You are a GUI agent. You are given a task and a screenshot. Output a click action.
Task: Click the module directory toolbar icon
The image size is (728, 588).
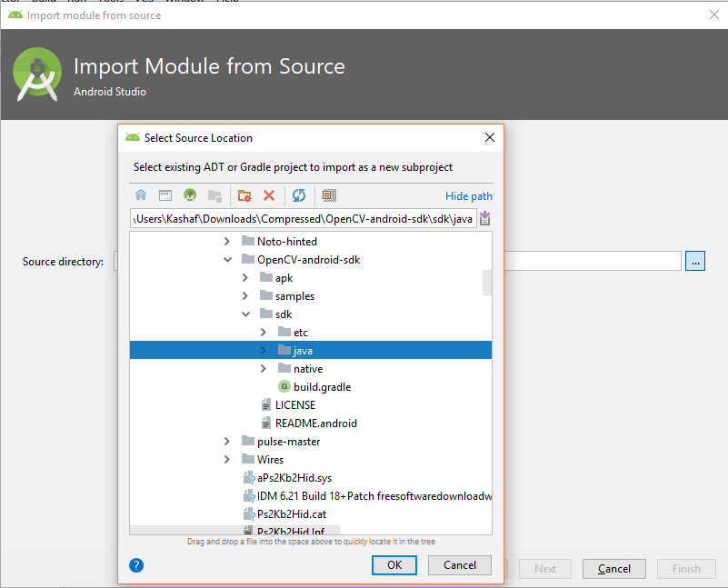tap(214, 195)
